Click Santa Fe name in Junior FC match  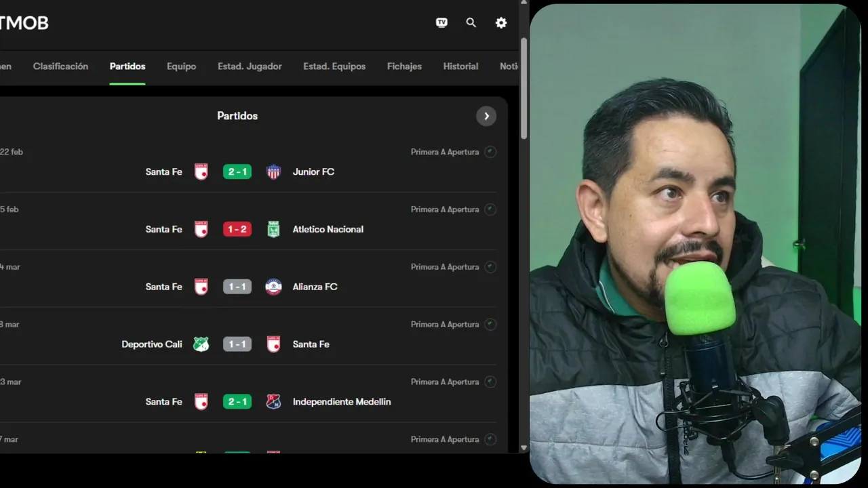(x=163, y=172)
